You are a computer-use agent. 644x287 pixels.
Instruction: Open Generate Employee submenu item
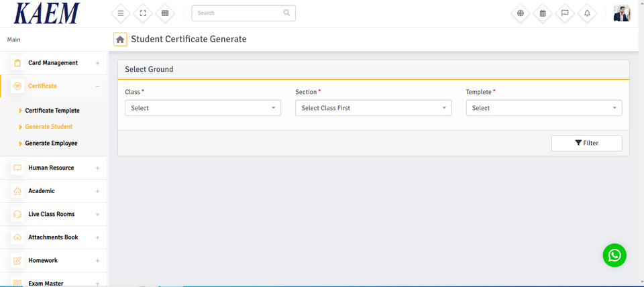pyautogui.click(x=51, y=143)
